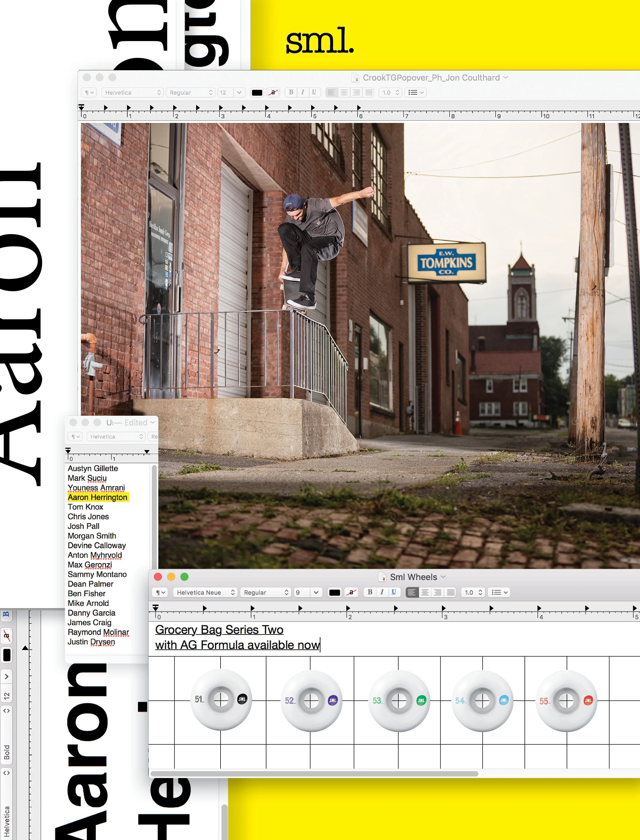Click CrookTGPopover_Ph_Jon Coulthard title chevron
Screen dimensions: 640x840
coord(506,77)
